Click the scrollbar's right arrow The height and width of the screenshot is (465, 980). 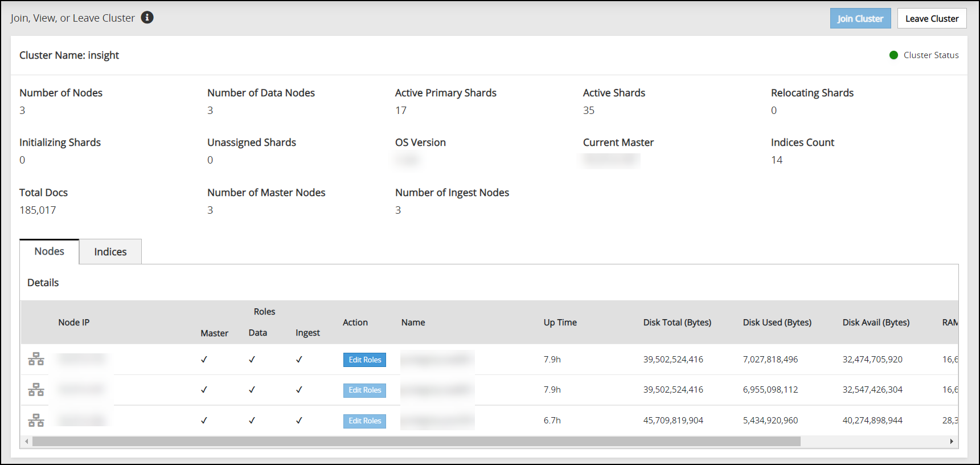pos(952,442)
